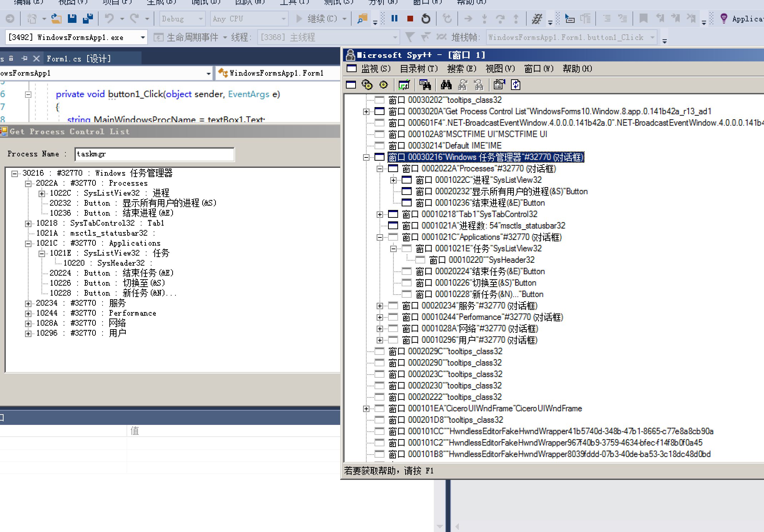Expand the 10218 SysTabControl32 node
The height and width of the screenshot is (532, 764).
click(28, 224)
